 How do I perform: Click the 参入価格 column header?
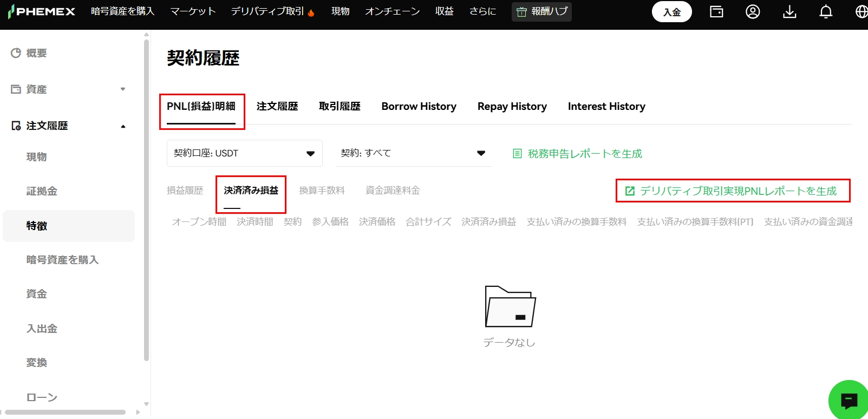(x=330, y=222)
